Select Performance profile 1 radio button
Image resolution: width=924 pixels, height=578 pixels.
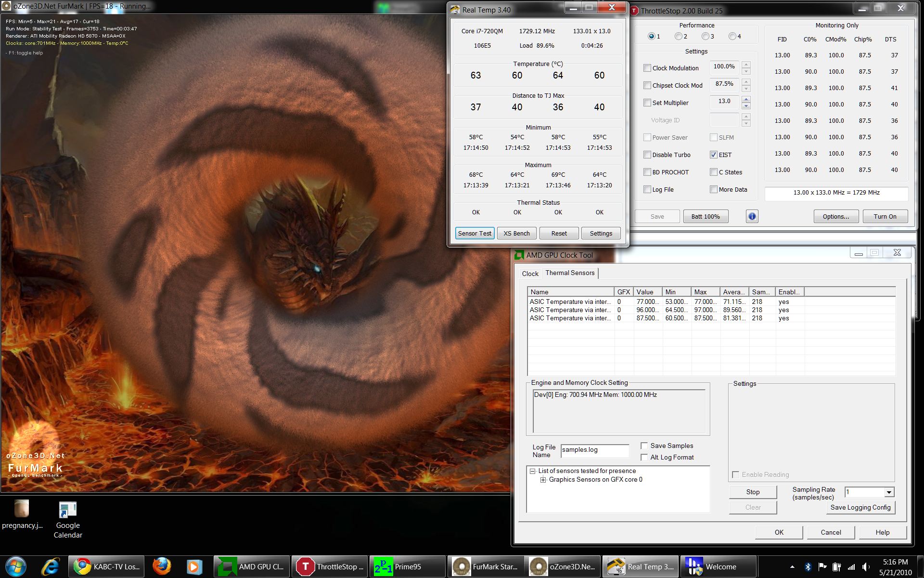[x=651, y=36]
